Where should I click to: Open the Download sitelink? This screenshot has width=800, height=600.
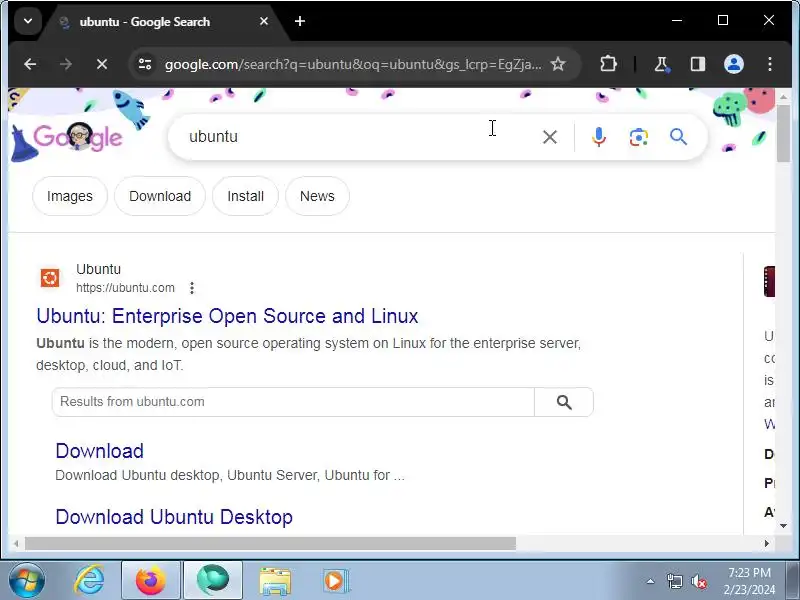pyautogui.click(x=99, y=451)
